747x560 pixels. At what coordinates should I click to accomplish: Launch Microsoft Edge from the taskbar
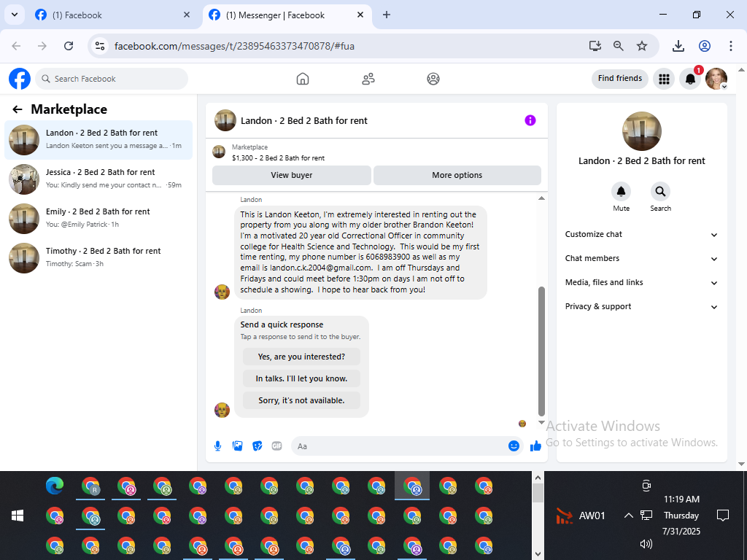click(55, 486)
